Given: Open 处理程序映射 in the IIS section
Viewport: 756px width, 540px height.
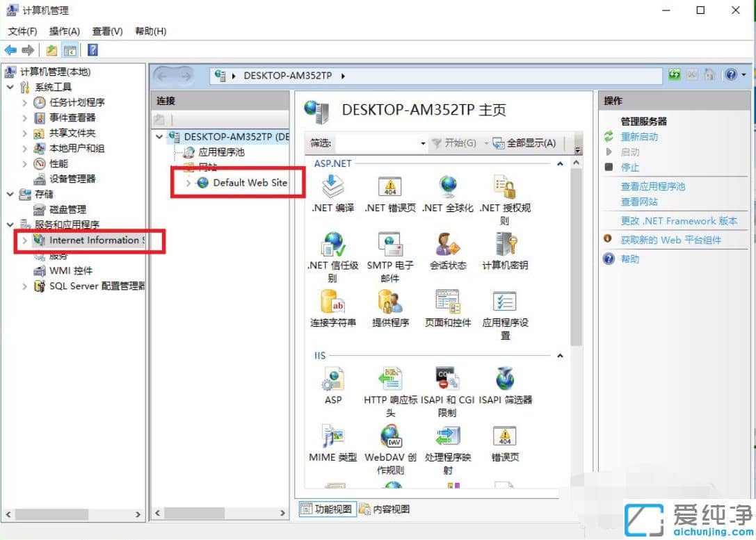Looking at the screenshot, I should [x=447, y=438].
